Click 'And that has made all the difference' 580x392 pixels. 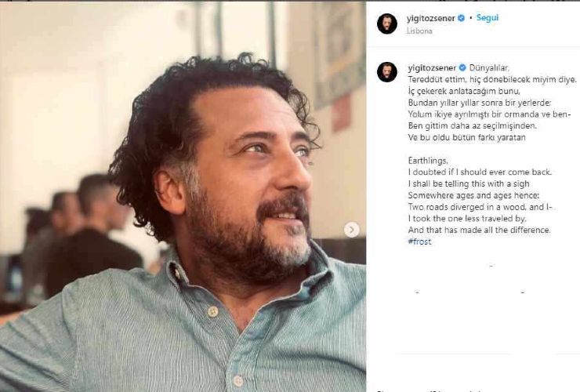point(479,230)
